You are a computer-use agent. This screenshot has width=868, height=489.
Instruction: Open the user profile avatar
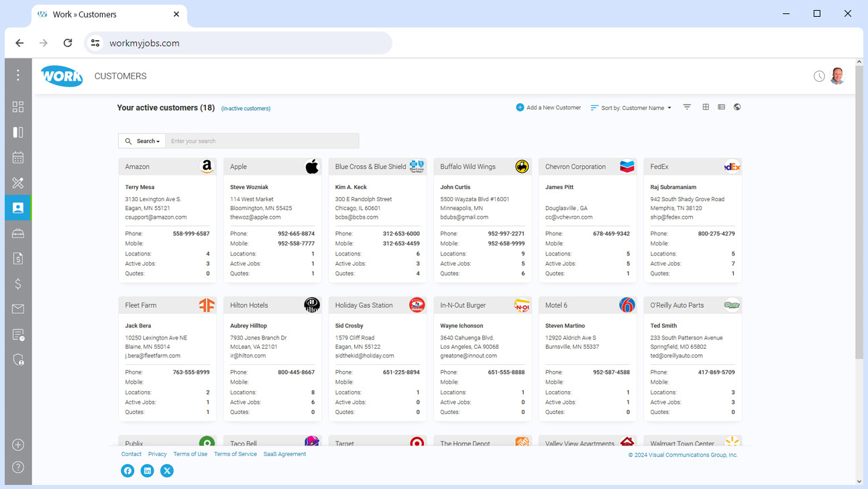click(x=837, y=76)
